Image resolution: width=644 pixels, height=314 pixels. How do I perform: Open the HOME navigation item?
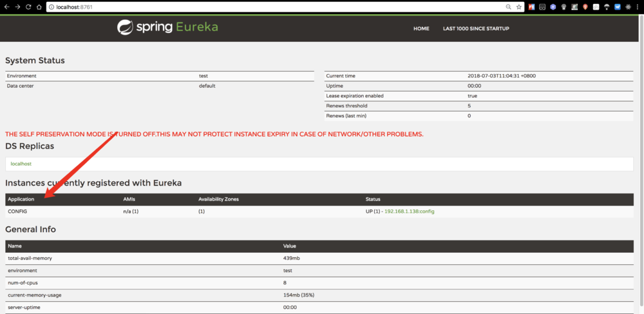click(421, 29)
